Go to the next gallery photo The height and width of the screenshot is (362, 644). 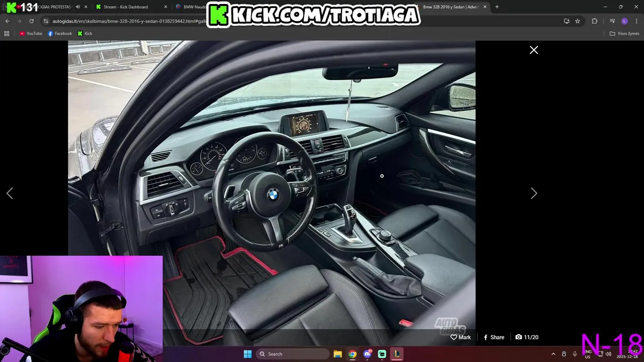click(x=534, y=193)
